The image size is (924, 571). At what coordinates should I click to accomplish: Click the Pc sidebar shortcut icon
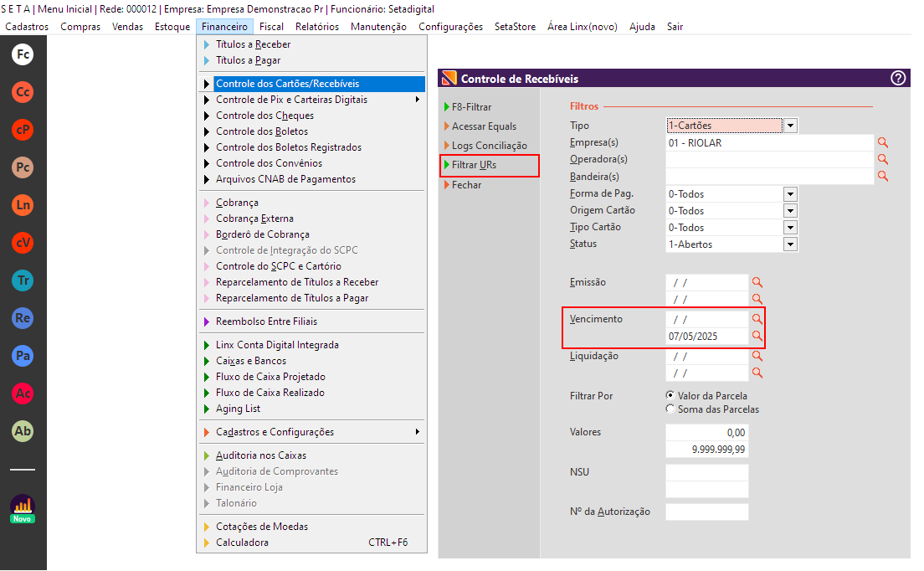click(x=23, y=167)
